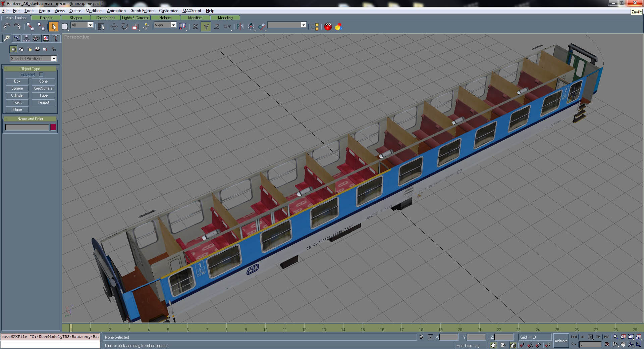Create a Torus primitive
This screenshot has height=349, width=644.
click(17, 102)
